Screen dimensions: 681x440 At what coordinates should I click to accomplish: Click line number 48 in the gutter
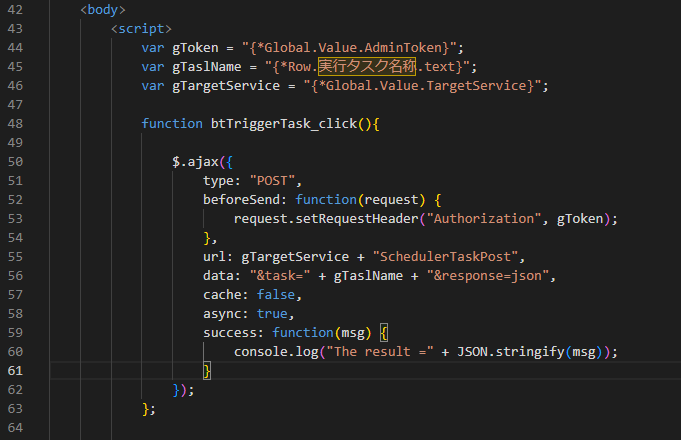(x=15, y=124)
